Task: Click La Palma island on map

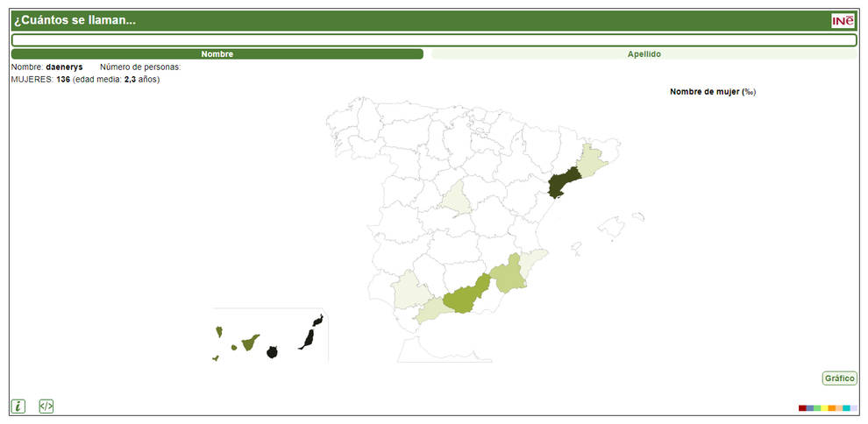Action: coord(218,331)
